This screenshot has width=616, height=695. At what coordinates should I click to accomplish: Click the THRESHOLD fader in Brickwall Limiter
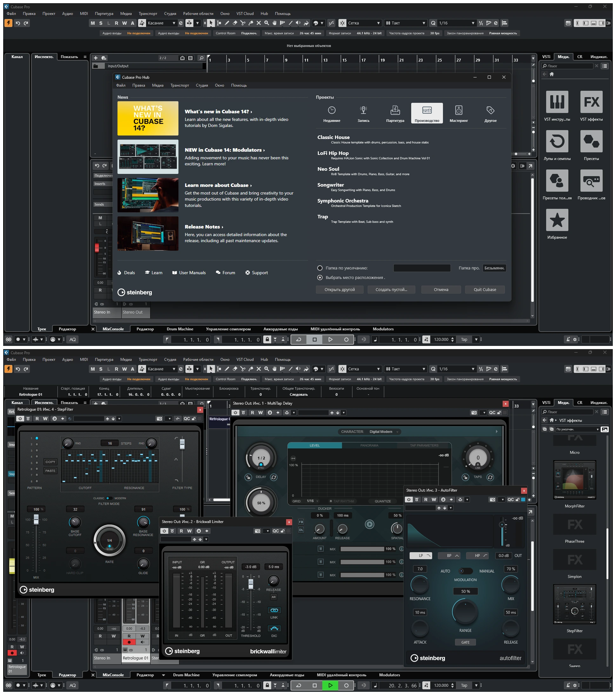click(251, 584)
